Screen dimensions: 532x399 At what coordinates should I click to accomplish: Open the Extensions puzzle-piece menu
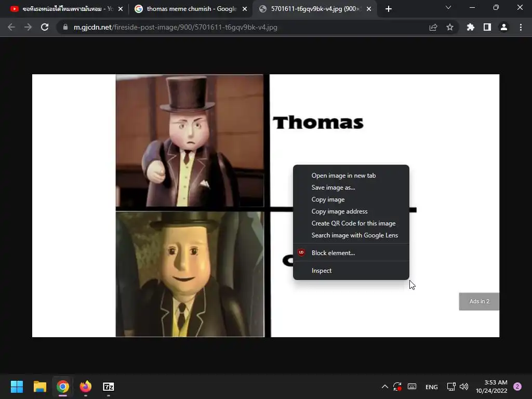[x=471, y=27]
